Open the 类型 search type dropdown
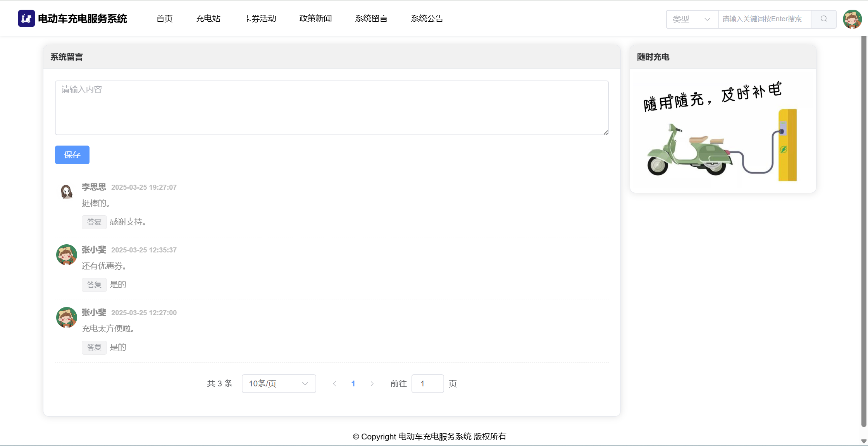Screen dimensions: 868x446 pos(692,19)
